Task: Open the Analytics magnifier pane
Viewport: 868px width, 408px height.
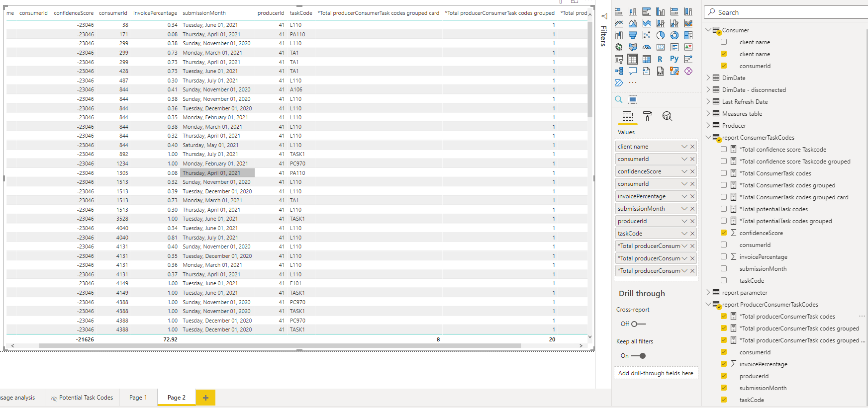Action: tap(668, 116)
